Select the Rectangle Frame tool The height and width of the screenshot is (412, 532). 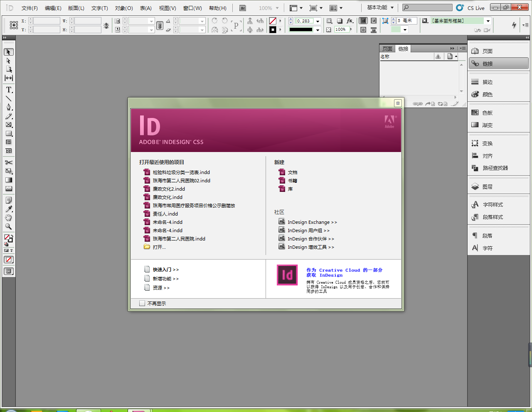tap(9, 125)
